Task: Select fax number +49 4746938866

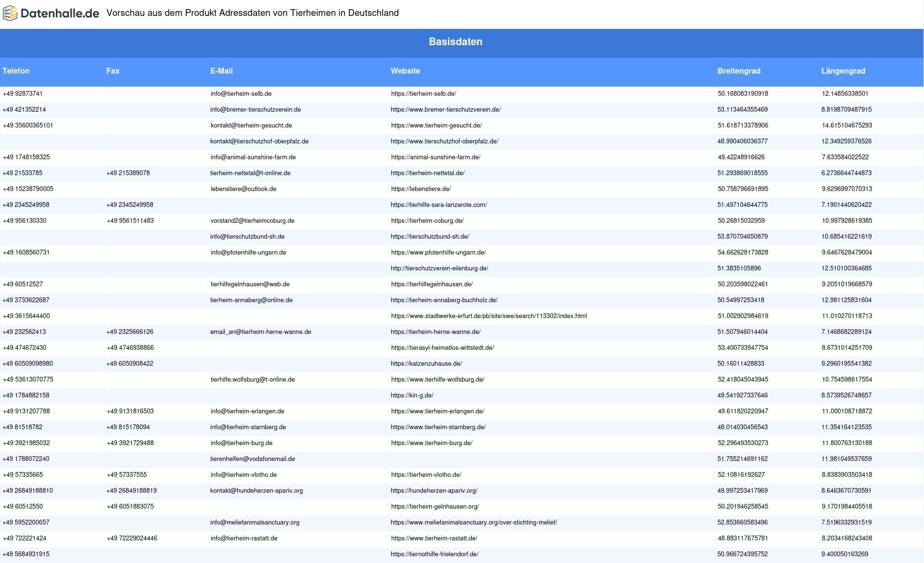Action: pyautogui.click(x=130, y=348)
